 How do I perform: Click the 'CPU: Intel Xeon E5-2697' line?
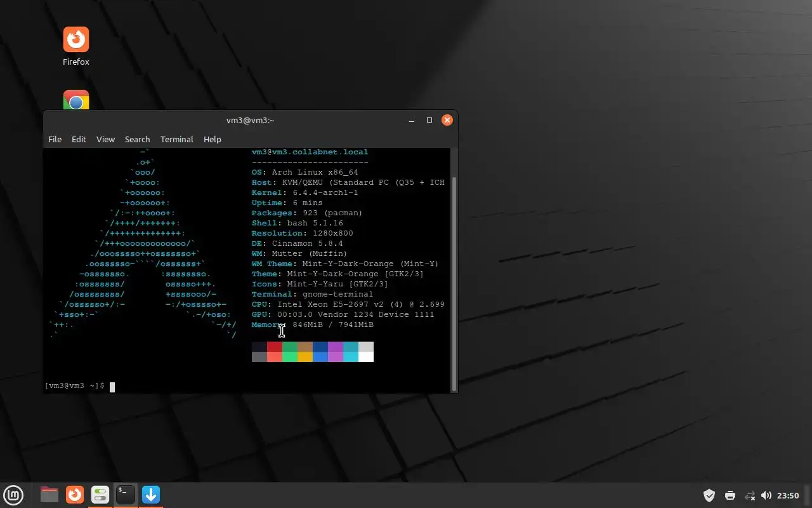(x=348, y=304)
